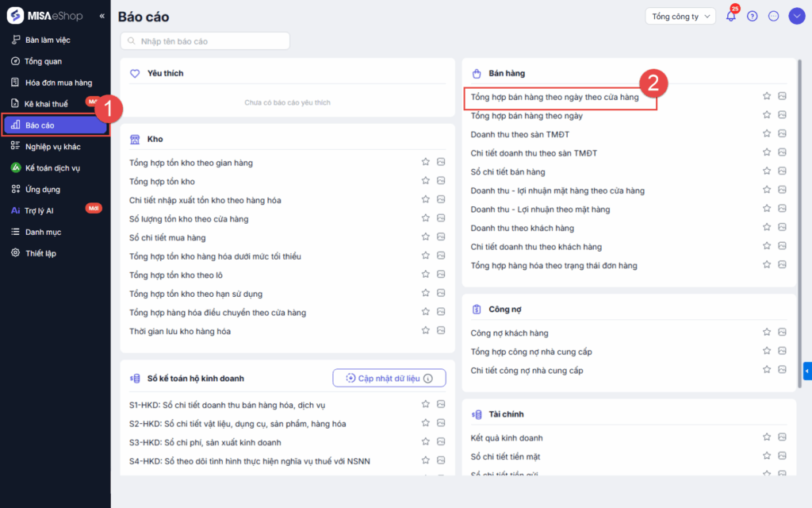The height and width of the screenshot is (508, 812).
Task: Open Danh mục from the sidebar
Action: tap(43, 232)
